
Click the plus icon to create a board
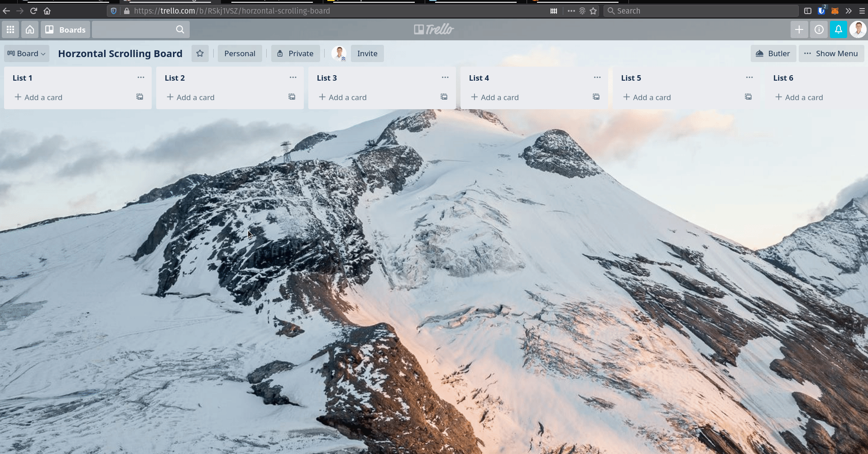800,29
